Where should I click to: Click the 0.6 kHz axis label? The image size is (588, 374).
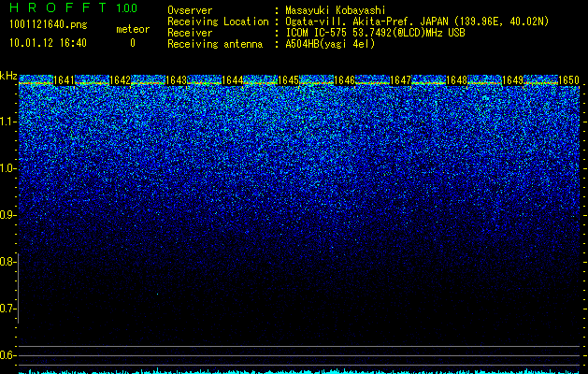7,355
